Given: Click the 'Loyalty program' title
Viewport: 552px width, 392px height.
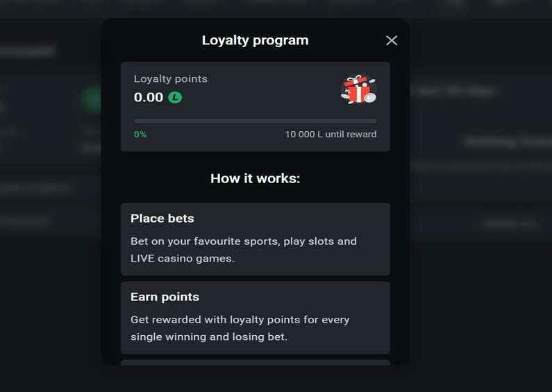Looking at the screenshot, I should click(256, 40).
